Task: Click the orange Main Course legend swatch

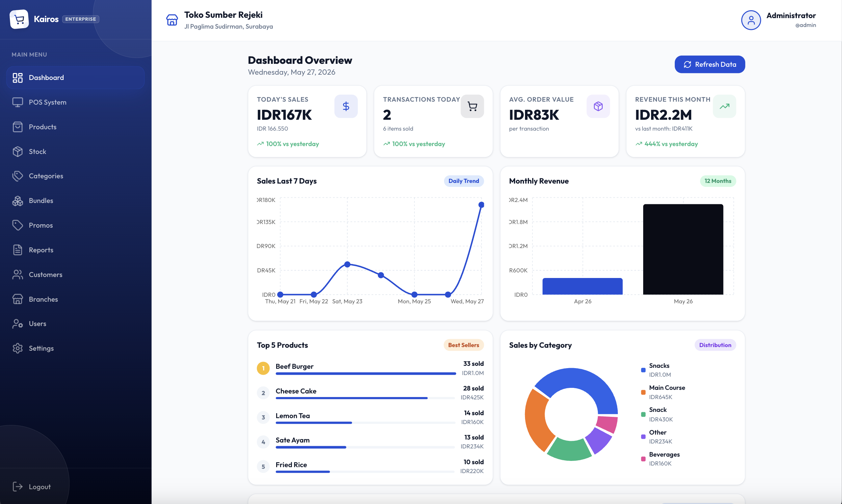Action: (643, 392)
